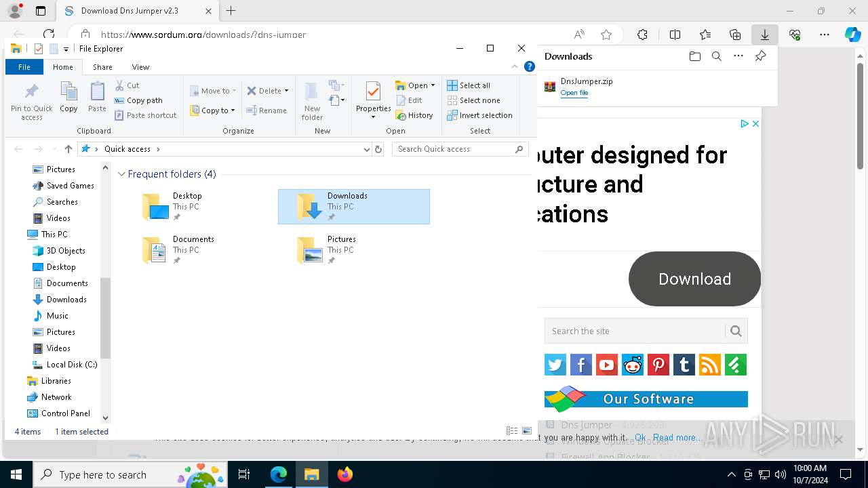Click Select all in ribbon
The image size is (868, 488).
[469, 85]
